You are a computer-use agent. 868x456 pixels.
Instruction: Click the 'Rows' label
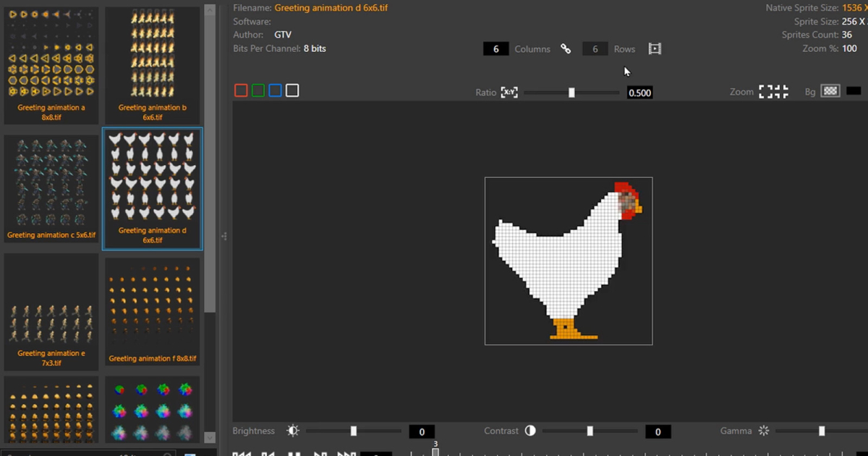click(624, 49)
